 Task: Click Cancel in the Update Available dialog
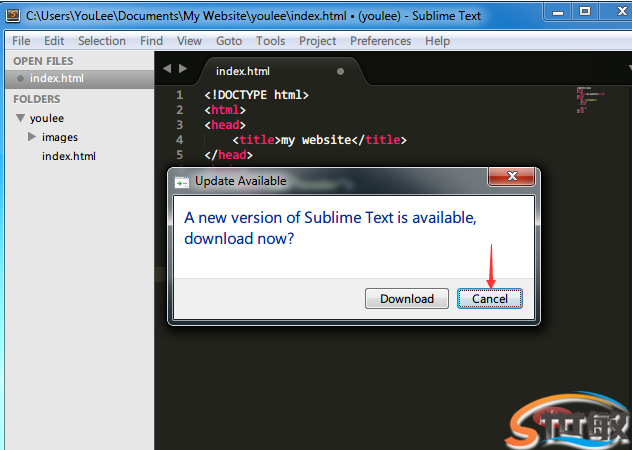490,299
